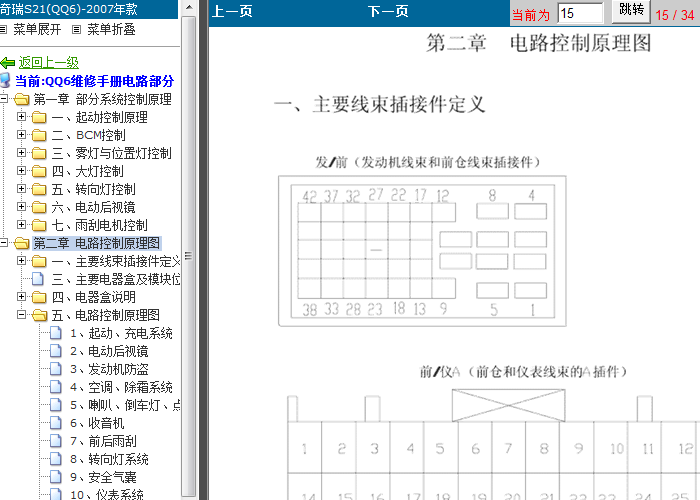Image resolution: width=700 pixels, height=500 pixels.
Task: Click page icon of 3、发动机防盗
Action: tap(56, 369)
